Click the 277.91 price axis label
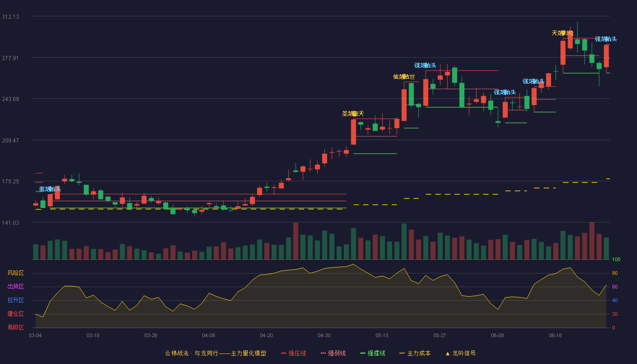The width and height of the screenshot is (637, 364). pos(10,58)
